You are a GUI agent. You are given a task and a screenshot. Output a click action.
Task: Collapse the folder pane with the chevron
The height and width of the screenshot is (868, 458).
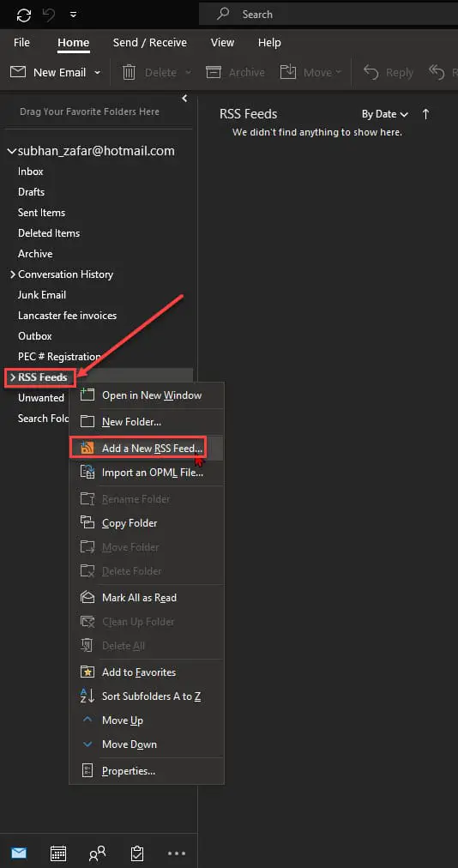point(184,99)
